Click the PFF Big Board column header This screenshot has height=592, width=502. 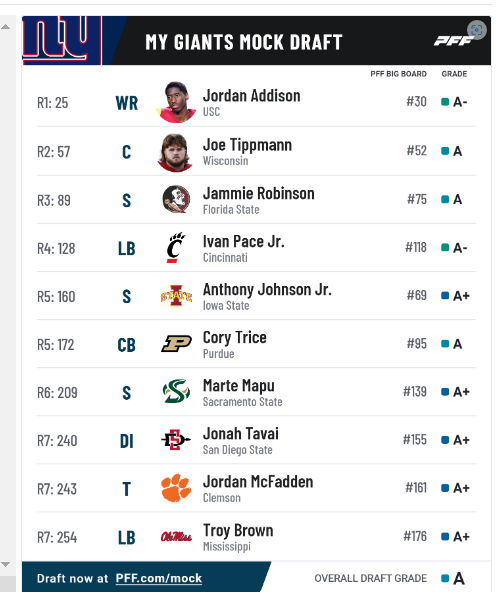(x=398, y=74)
